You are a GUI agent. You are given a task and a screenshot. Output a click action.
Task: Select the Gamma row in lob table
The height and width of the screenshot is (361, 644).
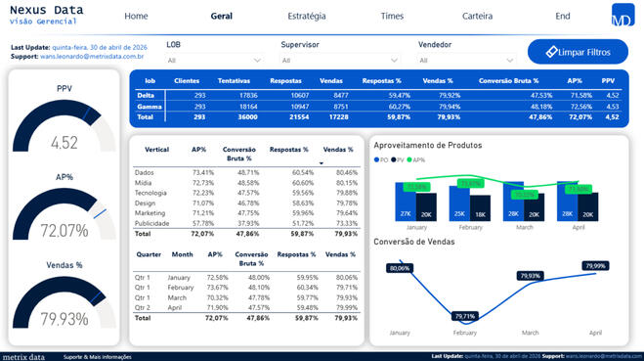[x=378, y=107]
